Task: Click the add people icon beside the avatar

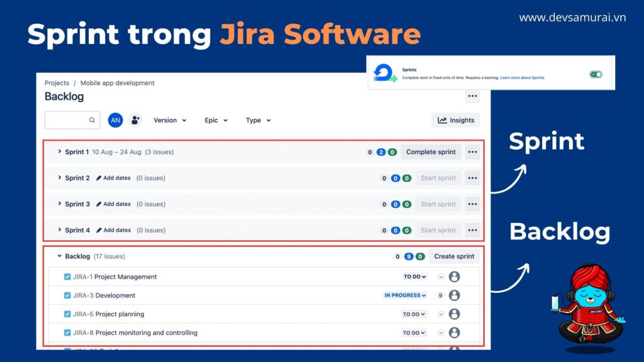Action: click(135, 120)
